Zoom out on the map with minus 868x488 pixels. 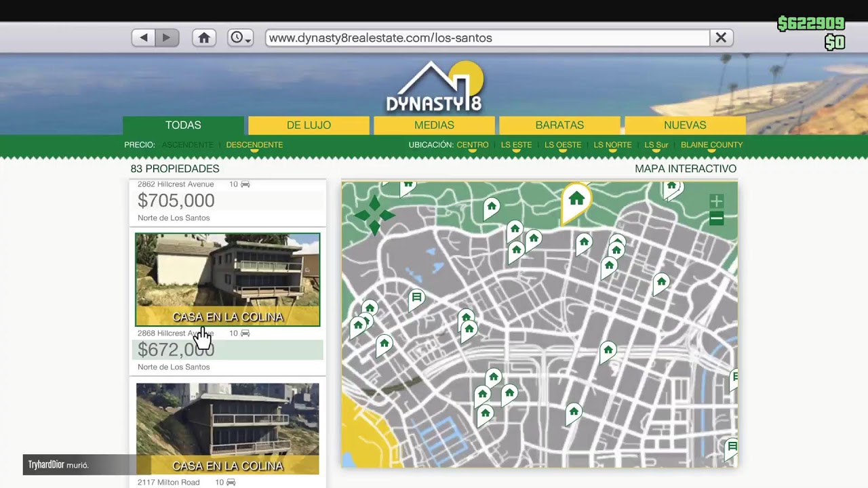(x=717, y=218)
